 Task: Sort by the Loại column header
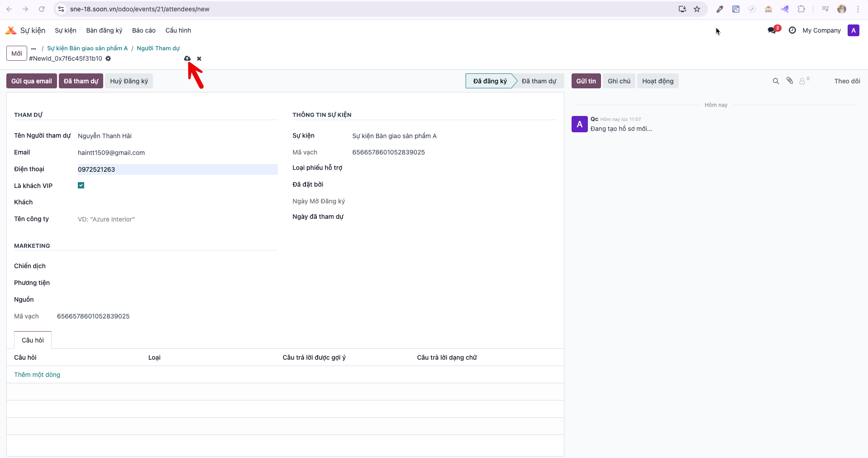click(x=154, y=357)
